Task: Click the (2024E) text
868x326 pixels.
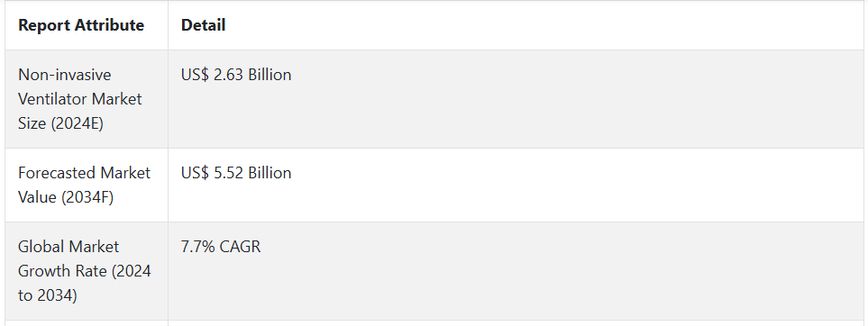Action: point(77,123)
